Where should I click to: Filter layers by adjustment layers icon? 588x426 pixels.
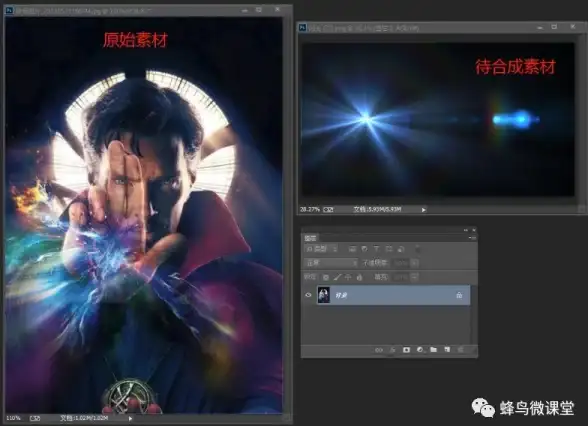(x=364, y=249)
